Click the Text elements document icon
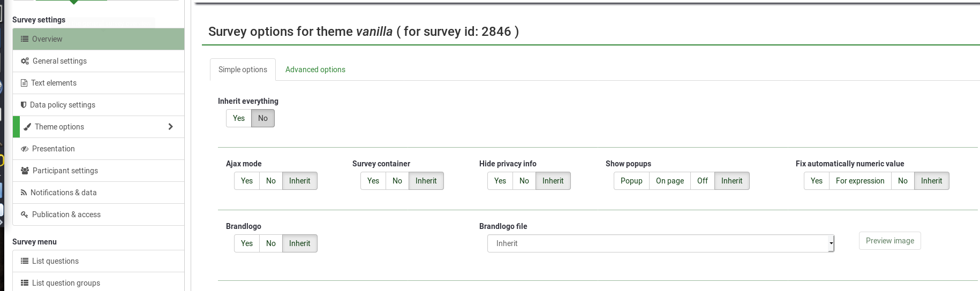This screenshot has width=980, height=291. coord(24,83)
